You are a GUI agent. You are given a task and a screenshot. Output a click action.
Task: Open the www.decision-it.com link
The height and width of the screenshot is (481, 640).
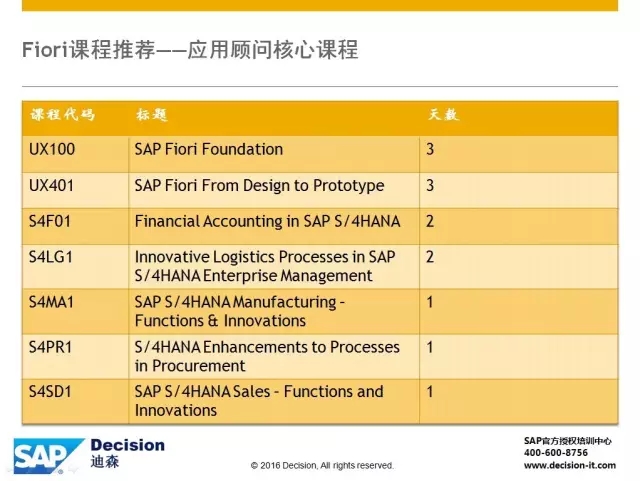coord(570,465)
